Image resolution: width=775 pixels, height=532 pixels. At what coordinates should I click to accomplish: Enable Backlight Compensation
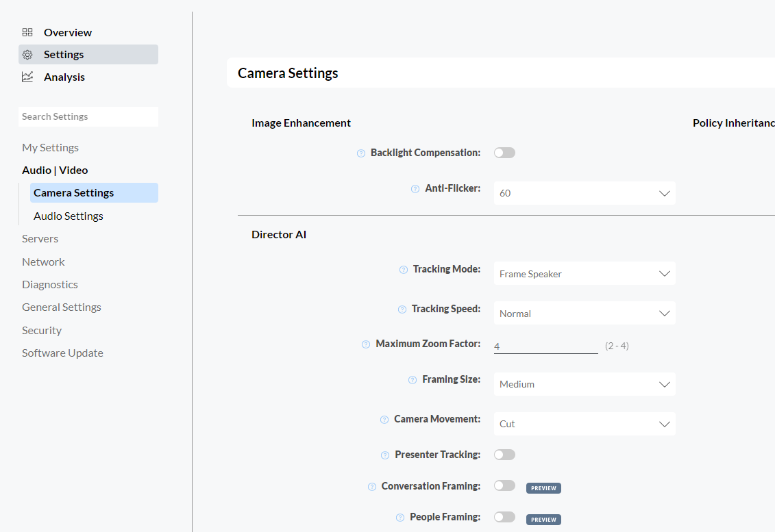point(504,152)
